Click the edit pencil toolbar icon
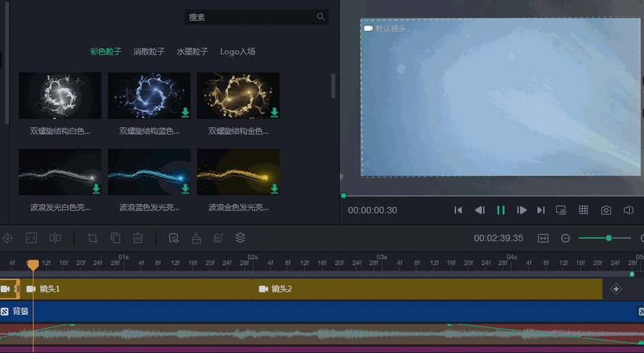 (218, 238)
